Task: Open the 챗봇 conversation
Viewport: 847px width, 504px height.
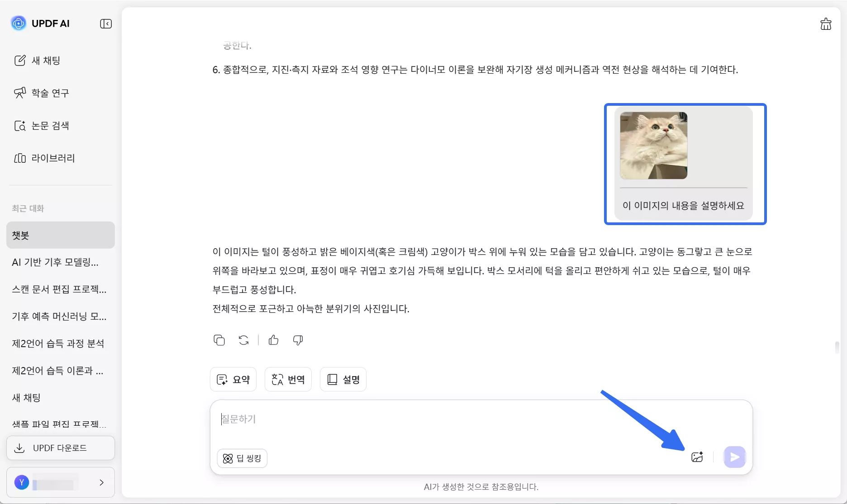Action: click(20, 235)
